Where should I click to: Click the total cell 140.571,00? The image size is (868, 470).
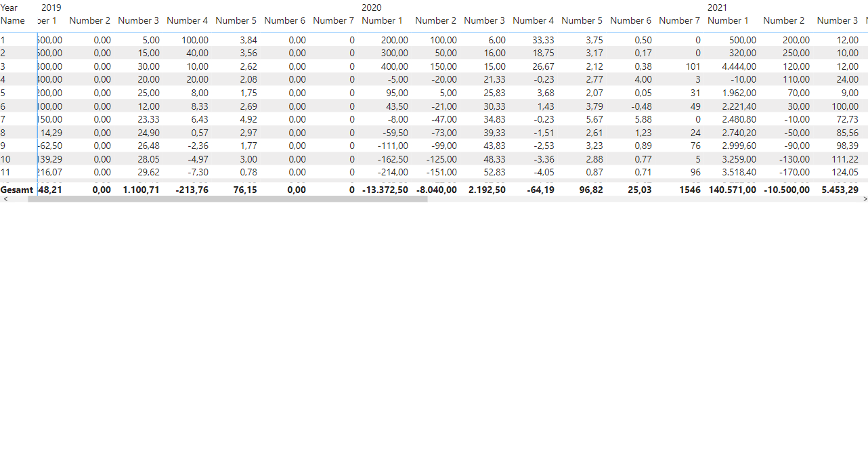tap(732, 190)
